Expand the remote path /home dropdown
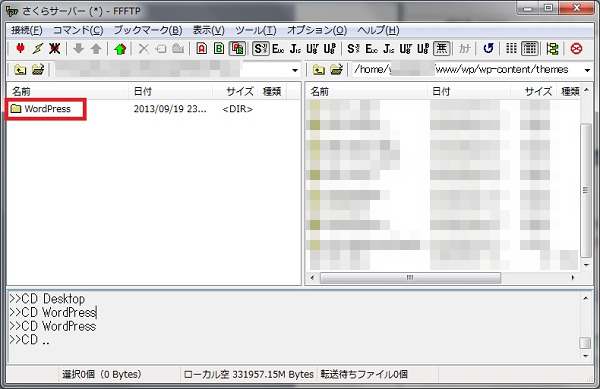Image resolution: width=600 pixels, height=389 pixels. [x=587, y=70]
